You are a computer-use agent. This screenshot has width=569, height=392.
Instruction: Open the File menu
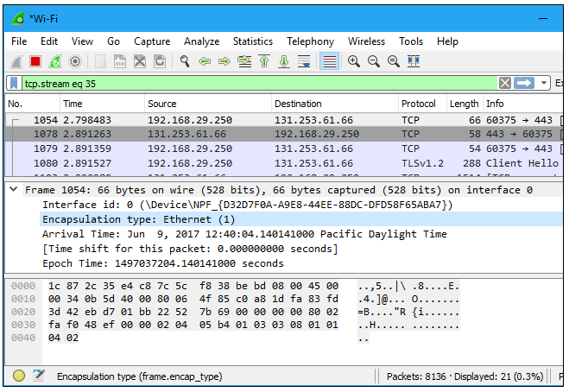tap(19, 41)
